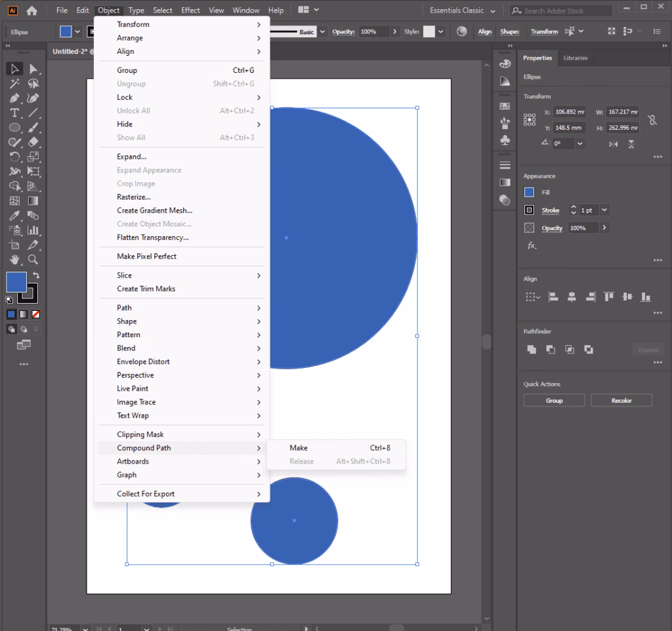Click the Group quick action button
This screenshot has width=672, height=631.
[554, 401]
